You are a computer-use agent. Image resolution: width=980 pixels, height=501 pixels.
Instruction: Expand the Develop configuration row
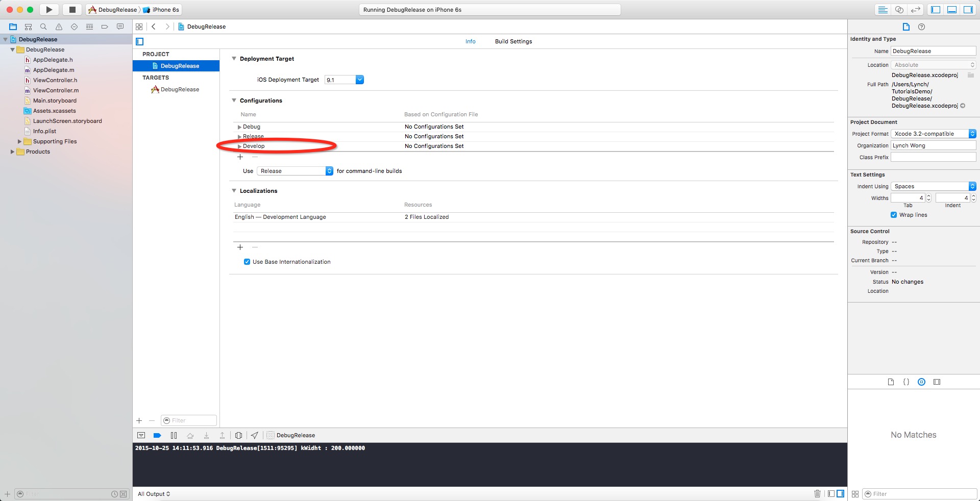click(239, 146)
